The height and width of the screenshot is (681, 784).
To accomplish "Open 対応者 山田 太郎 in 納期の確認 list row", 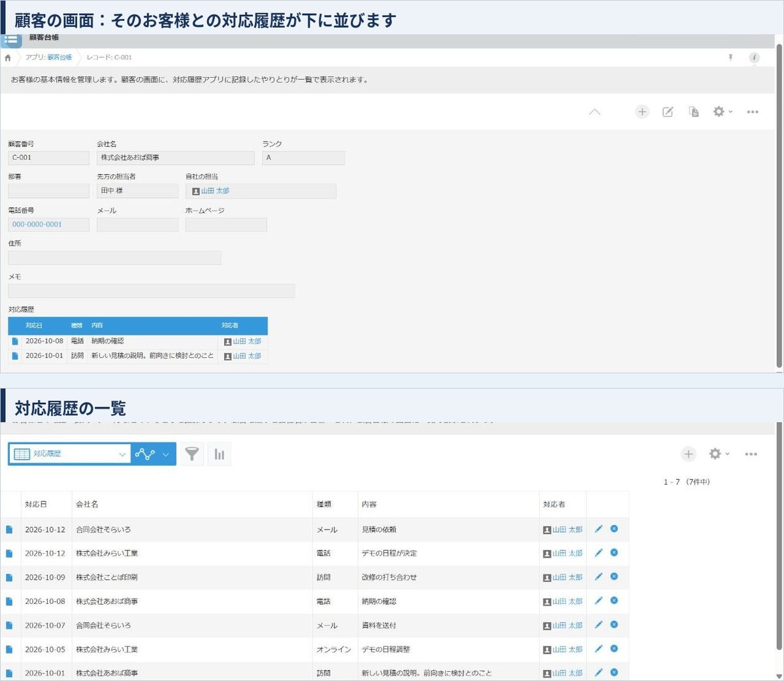I will (567, 601).
